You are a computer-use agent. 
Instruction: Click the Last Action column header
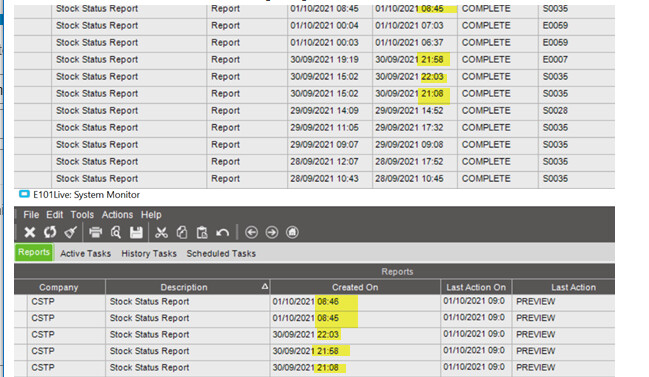point(574,287)
